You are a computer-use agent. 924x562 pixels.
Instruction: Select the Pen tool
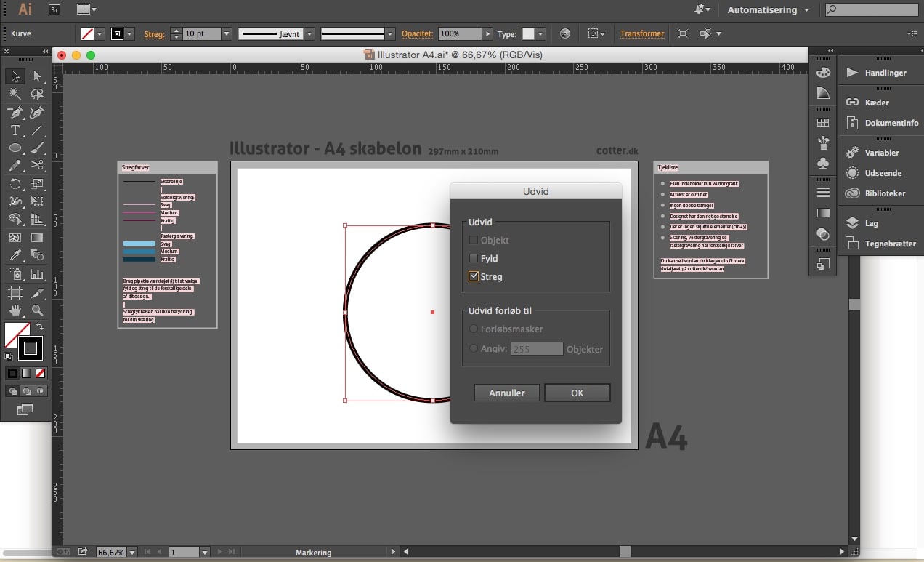[x=15, y=112]
